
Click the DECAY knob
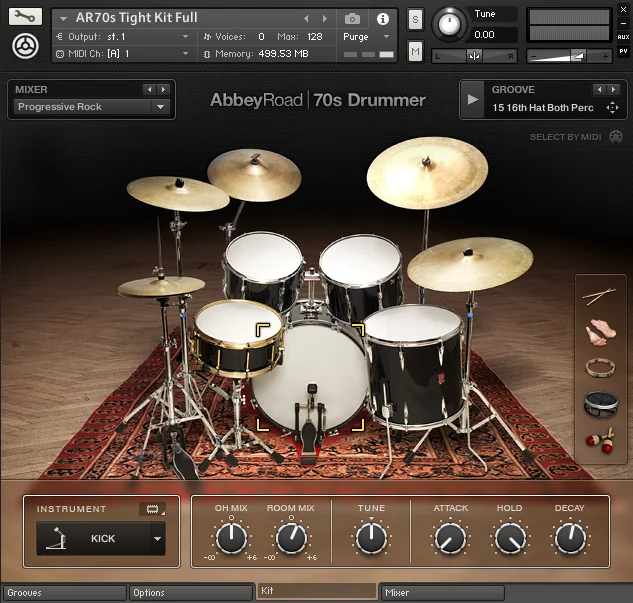coord(570,538)
